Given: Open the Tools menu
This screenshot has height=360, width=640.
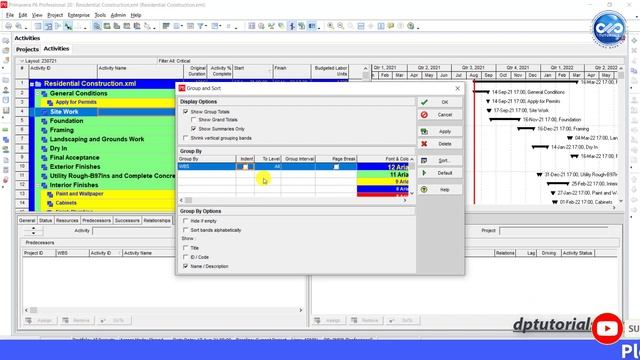Looking at the screenshot, I should click(x=100, y=15).
